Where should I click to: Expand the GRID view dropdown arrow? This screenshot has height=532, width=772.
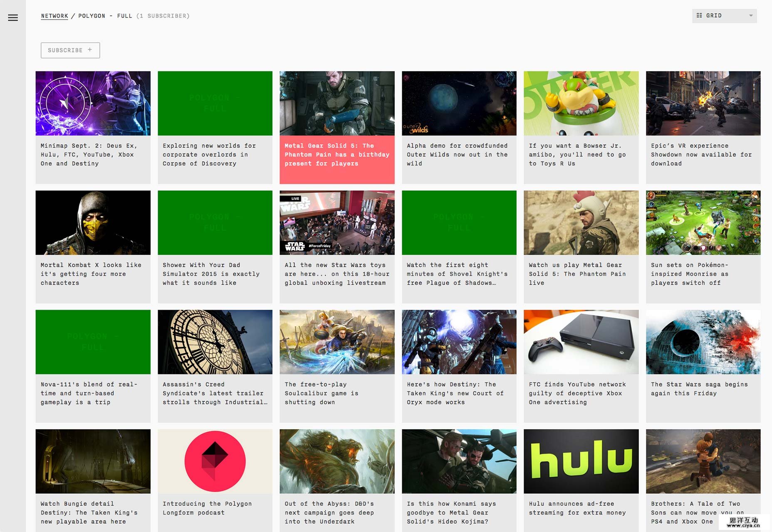pyautogui.click(x=751, y=16)
